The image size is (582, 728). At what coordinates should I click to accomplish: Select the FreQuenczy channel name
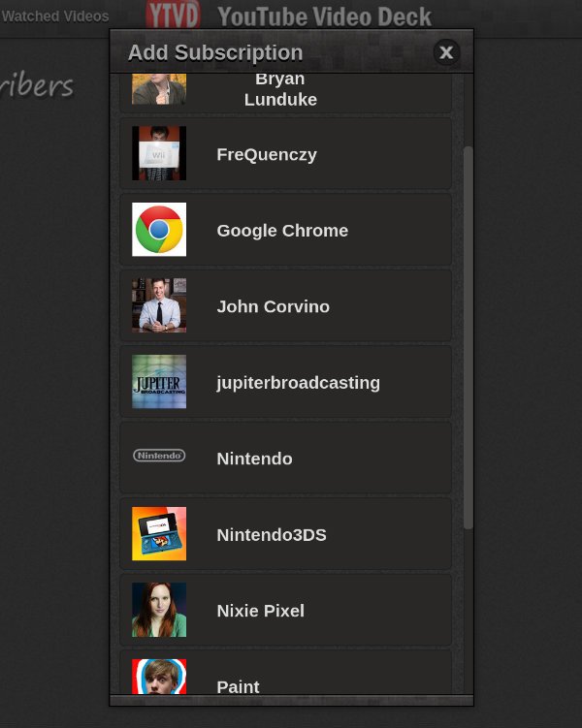click(267, 154)
